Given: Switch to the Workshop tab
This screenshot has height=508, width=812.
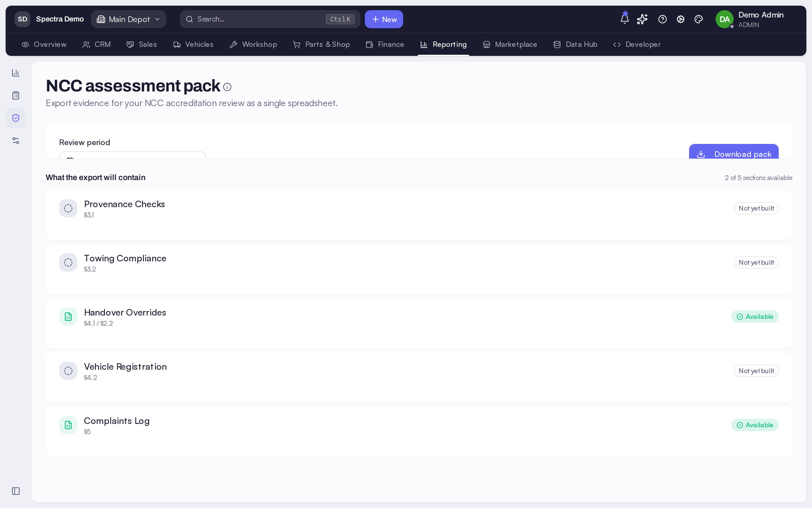Looking at the screenshot, I should coord(253,44).
